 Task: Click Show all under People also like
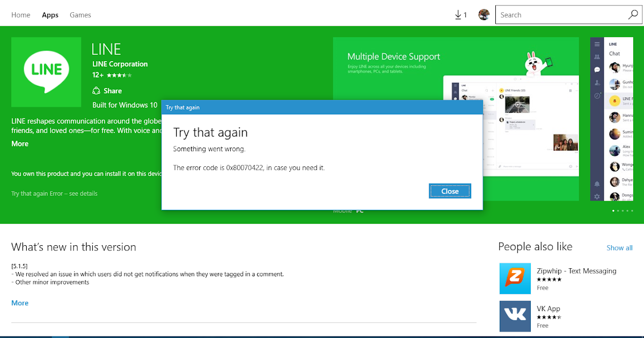[x=619, y=247]
